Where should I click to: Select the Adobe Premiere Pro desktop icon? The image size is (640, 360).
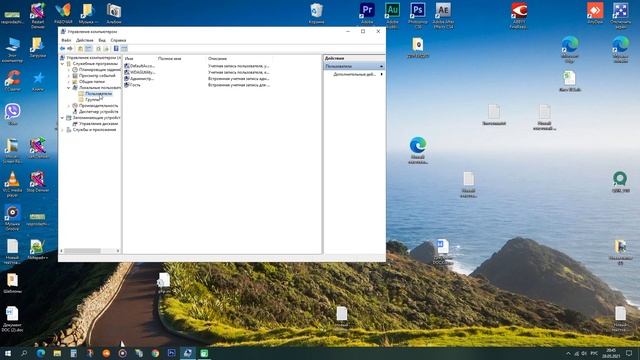367,13
